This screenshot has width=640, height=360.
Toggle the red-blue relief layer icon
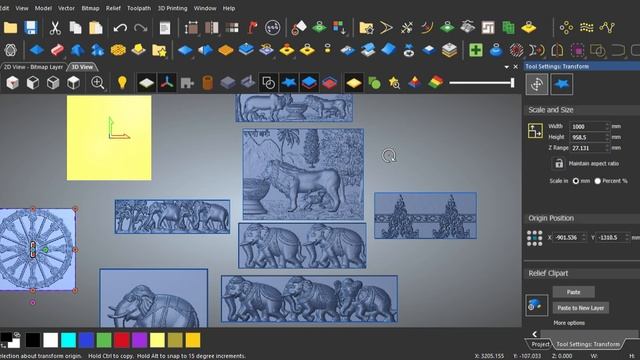[329, 83]
